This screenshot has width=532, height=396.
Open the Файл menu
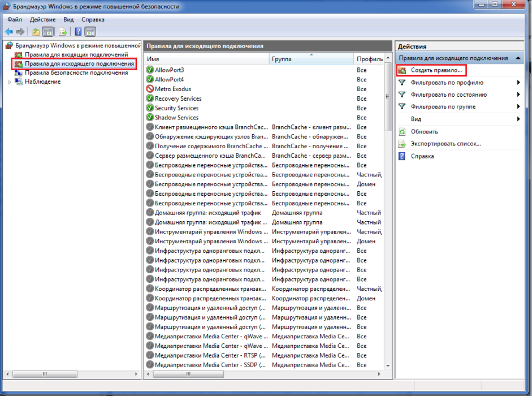click(15, 19)
